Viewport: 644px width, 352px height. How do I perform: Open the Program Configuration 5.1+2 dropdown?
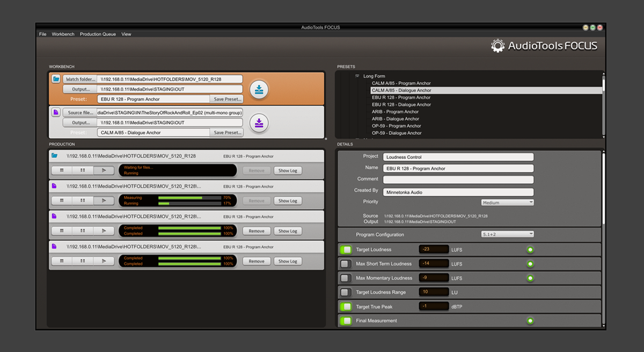508,234
